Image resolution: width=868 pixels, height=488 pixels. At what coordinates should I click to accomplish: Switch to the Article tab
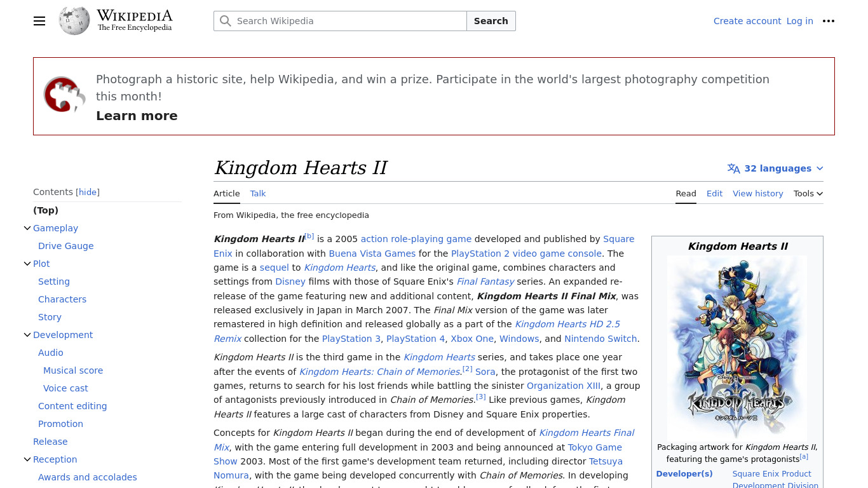[227, 194]
